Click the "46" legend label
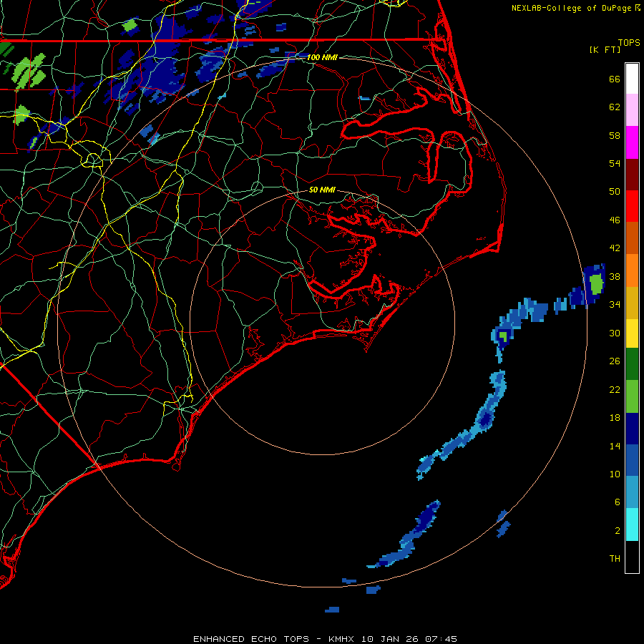This screenshot has width=644, height=644. [615, 220]
